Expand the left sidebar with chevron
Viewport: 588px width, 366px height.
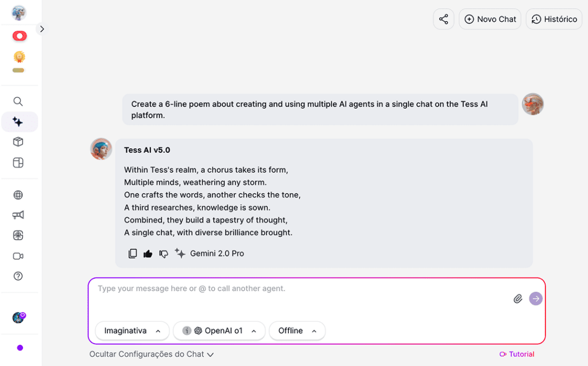(x=42, y=29)
